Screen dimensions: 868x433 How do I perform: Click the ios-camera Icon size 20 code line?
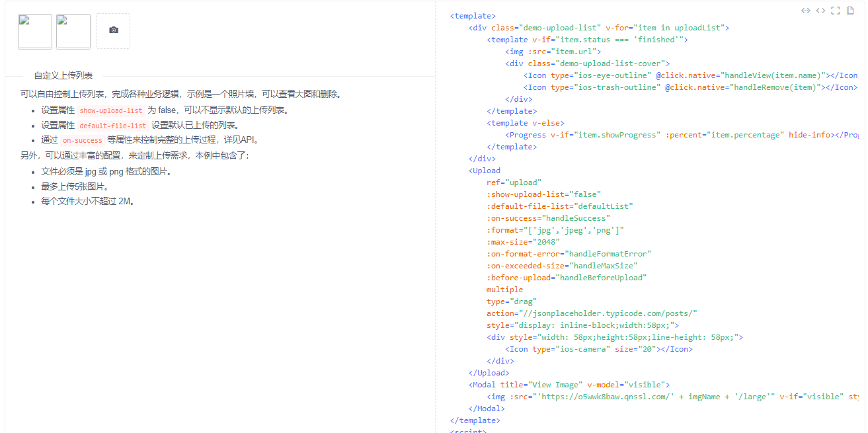click(x=599, y=349)
